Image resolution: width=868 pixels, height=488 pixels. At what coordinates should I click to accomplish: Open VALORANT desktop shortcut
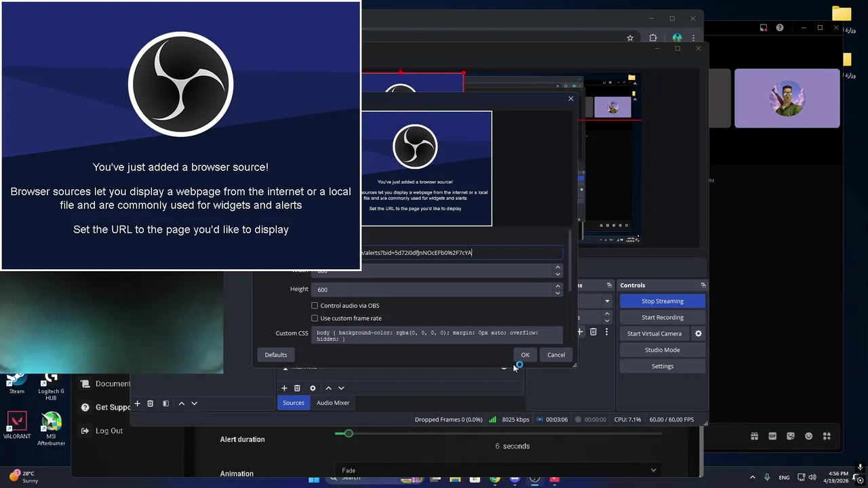[x=17, y=426]
